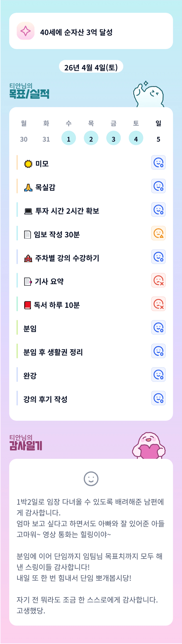This screenshot has width=182, height=644.
Task: Toggle status for 투자 시간 2시간 확보
Action: [x=158, y=209]
